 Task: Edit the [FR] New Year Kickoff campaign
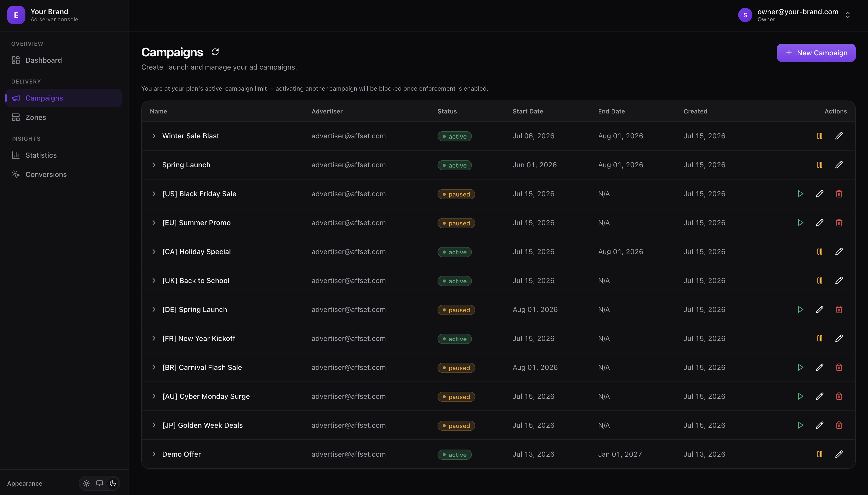(x=839, y=338)
